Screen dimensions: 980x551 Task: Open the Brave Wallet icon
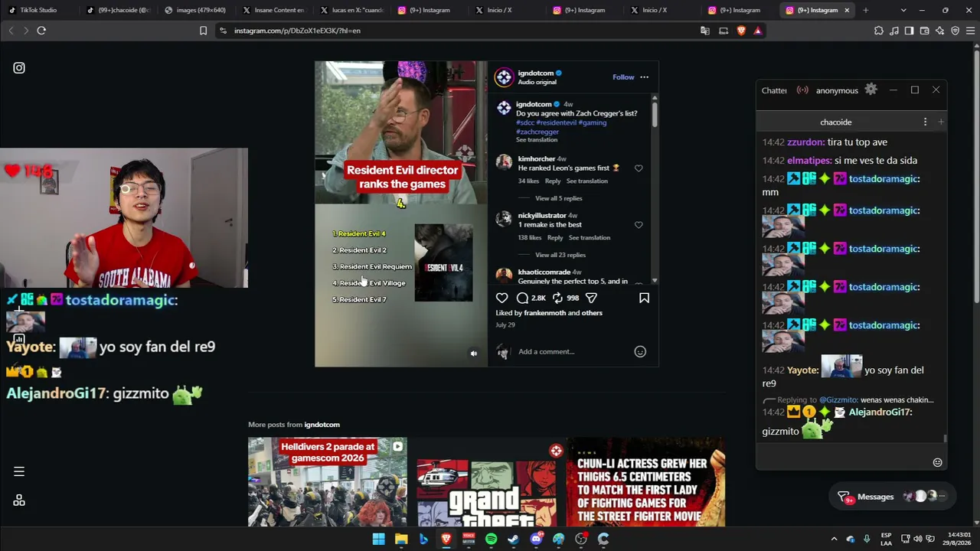coord(924,31)
